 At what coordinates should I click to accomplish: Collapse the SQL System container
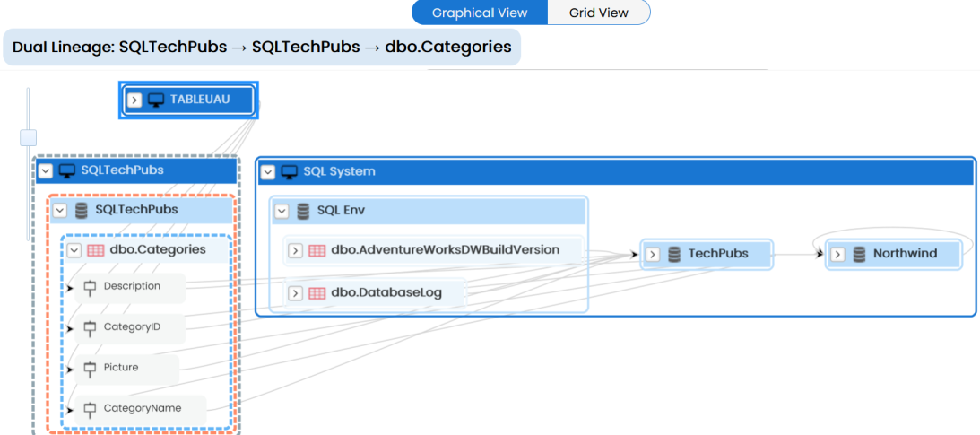pyautogui.click(x=267, y=172)
